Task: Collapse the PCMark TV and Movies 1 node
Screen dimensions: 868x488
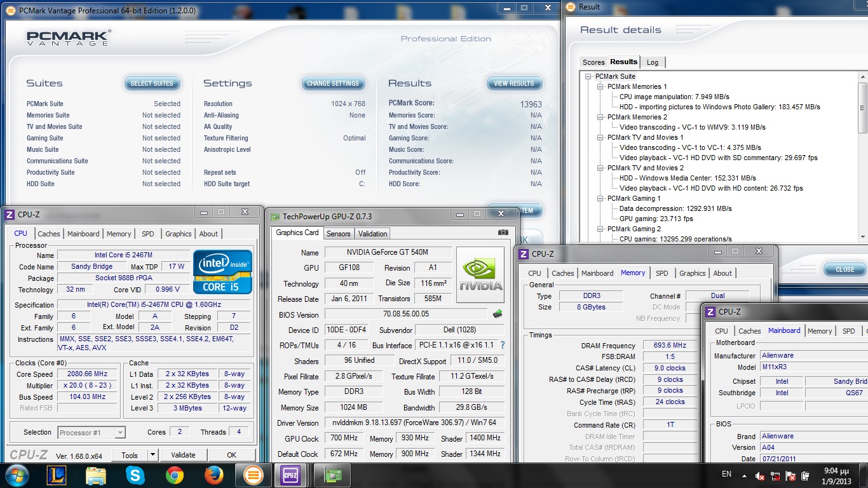Action: pos(600,137)
